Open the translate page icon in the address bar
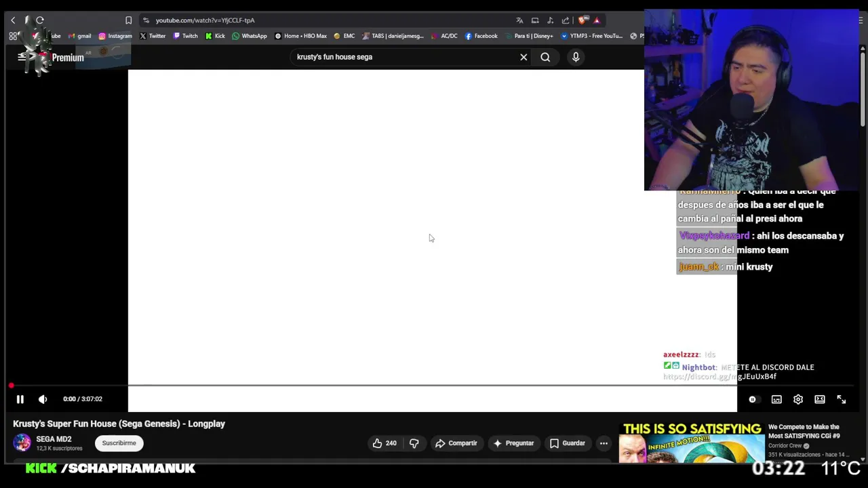The image size is (868, 488). coord(519,20)
